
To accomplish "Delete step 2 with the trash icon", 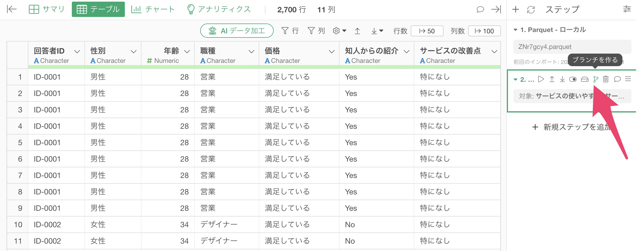I will click(606, 79).
